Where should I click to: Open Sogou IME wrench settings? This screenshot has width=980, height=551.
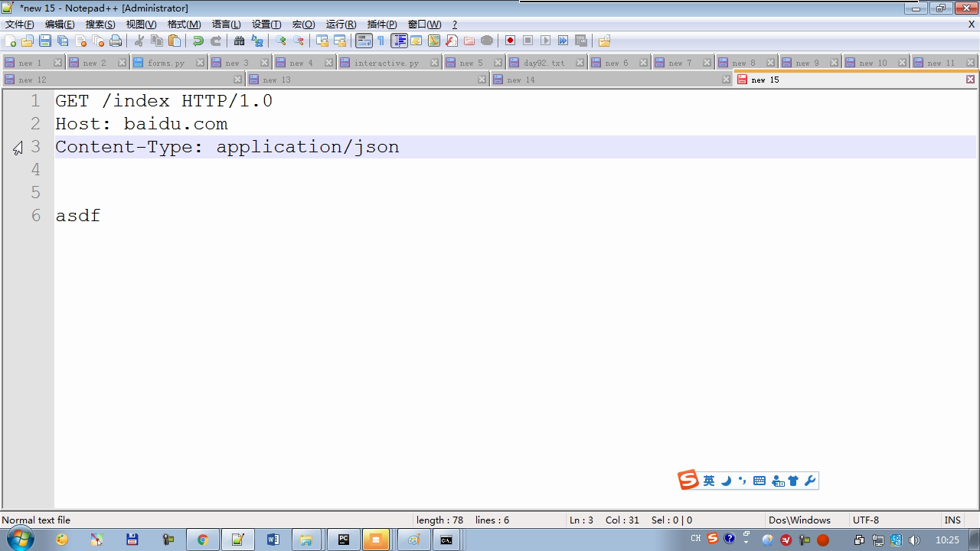810,481
